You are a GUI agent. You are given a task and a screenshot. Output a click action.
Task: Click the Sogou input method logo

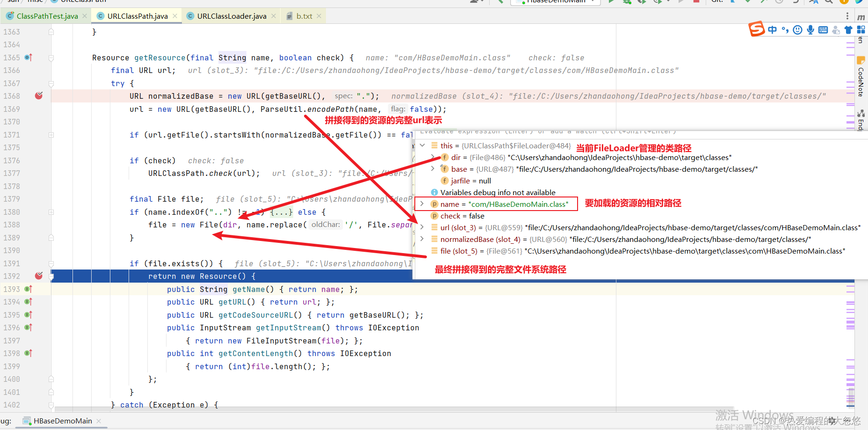click(756, 29)
